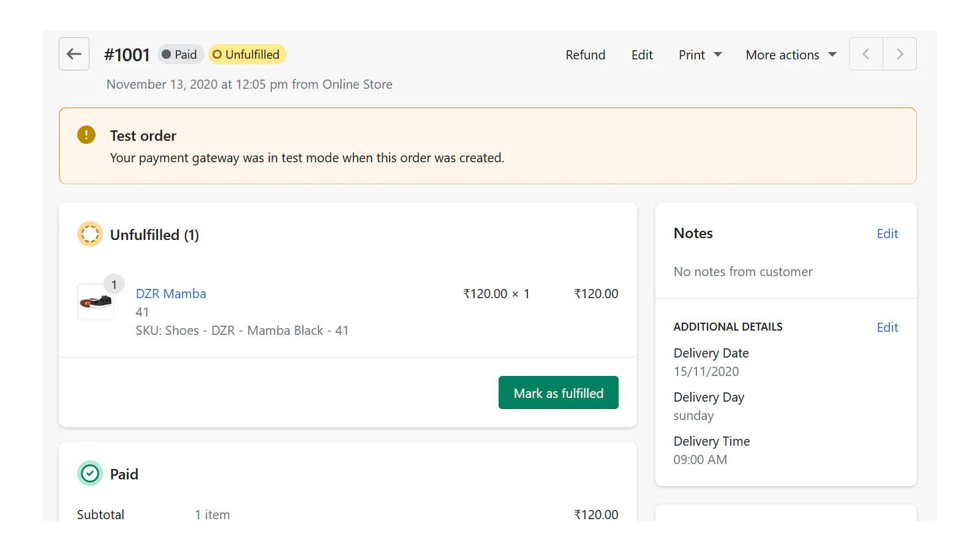The image size is (980, 551).
Task: Click the order number #1001 heading
Action: [x=127, y=55]
